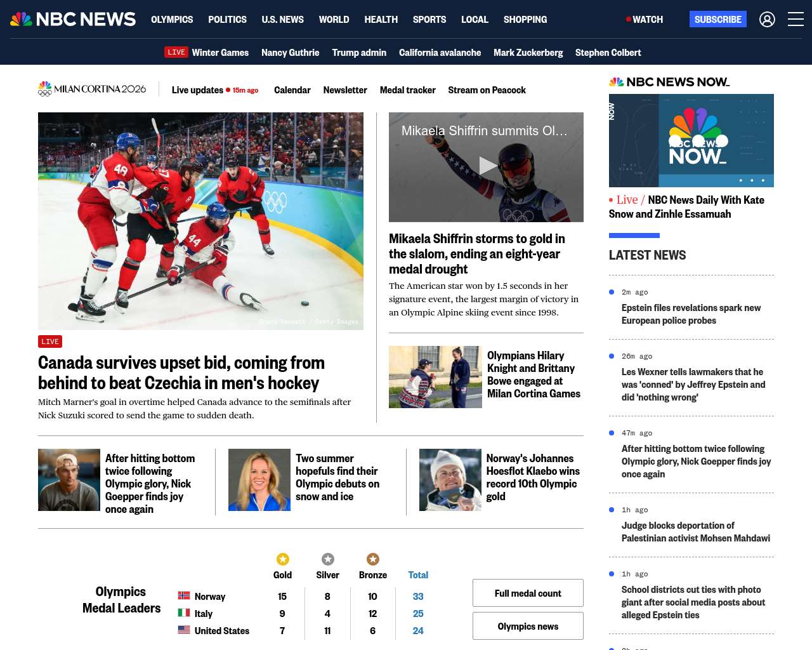Viewport: 812px width, 650px height.
Task: Click the NBC News peacock logo
Action: [73, 19]
